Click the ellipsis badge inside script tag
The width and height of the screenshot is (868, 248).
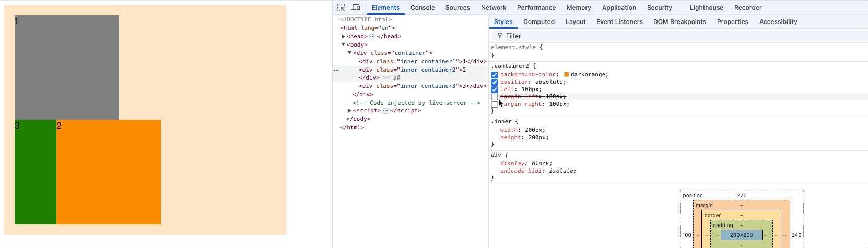(x=385, y=111)
